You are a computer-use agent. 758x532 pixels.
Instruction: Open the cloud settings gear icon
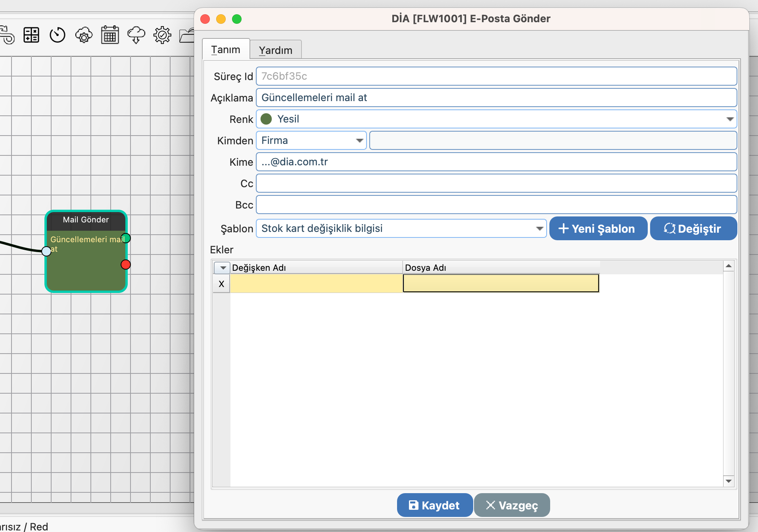pos(84,35)
